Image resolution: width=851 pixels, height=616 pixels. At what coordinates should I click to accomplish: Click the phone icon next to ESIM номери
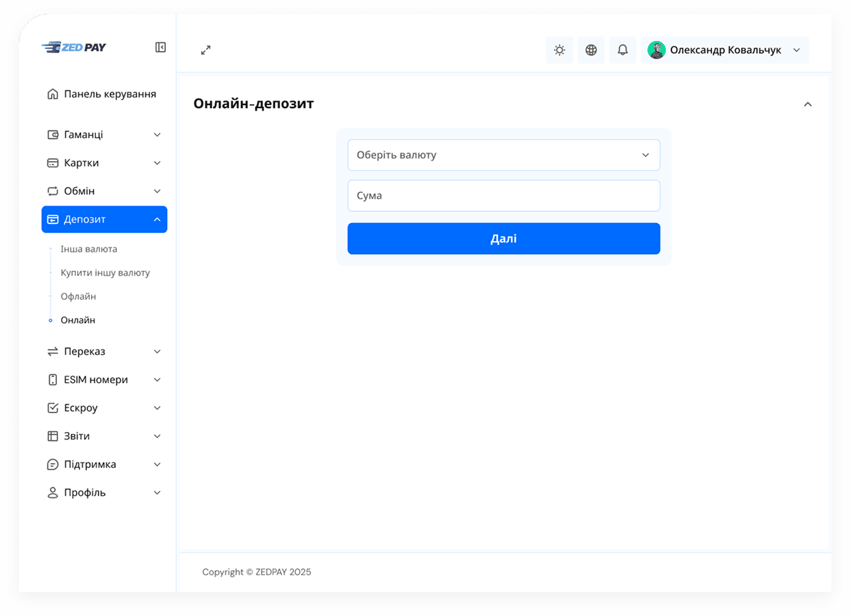[53, 380]
